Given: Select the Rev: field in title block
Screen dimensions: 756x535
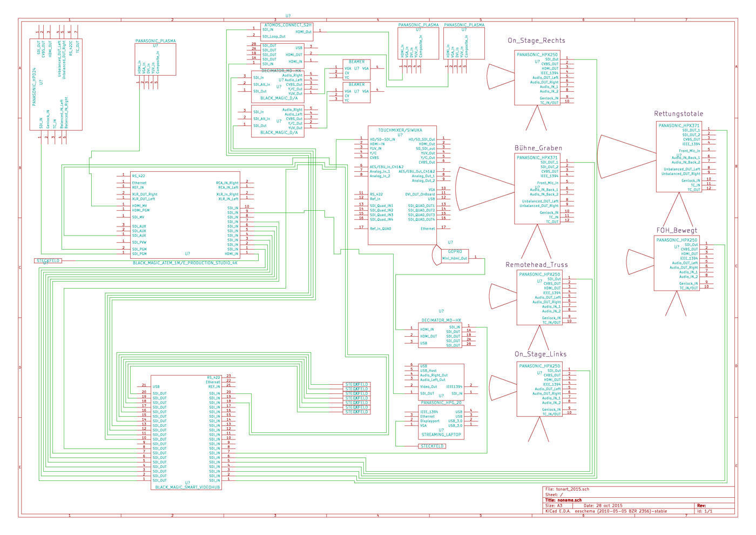Looking at the screenshot, I should [701, 506].
